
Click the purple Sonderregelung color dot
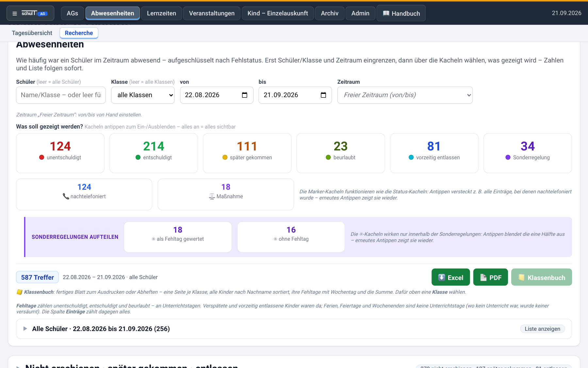tap(508, 157)
